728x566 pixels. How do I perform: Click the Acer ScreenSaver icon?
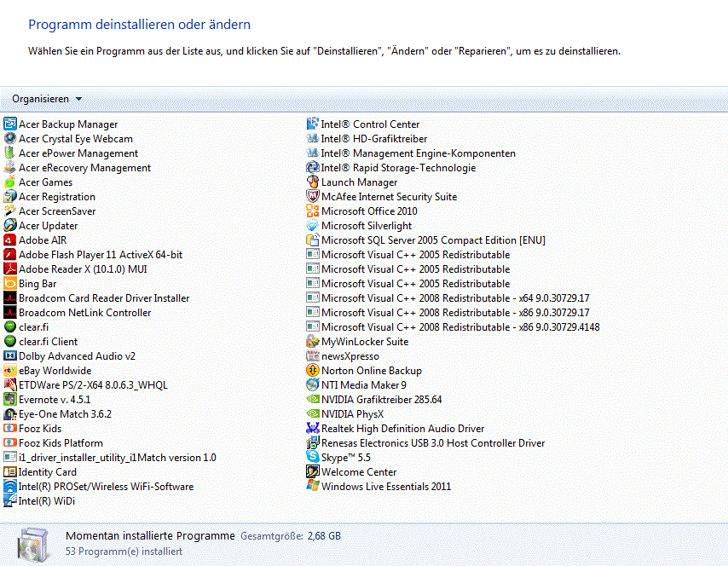tap(9, 211)
